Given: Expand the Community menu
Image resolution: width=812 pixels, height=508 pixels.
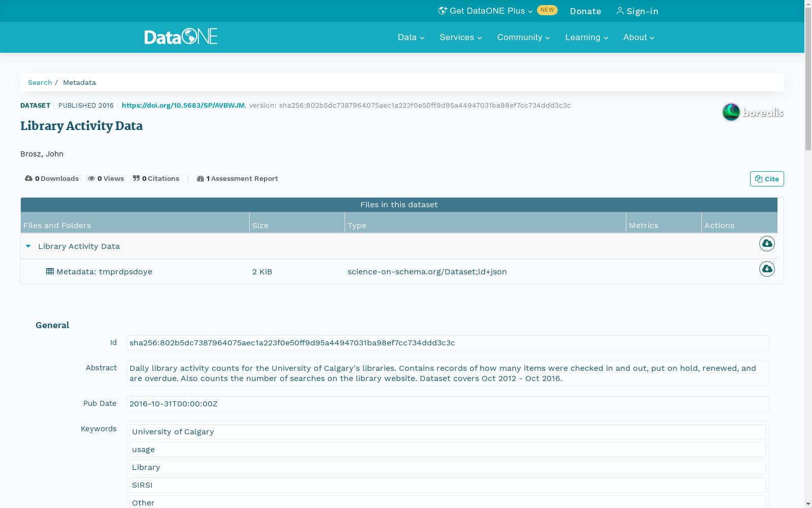Looking at the screenshot, I should [x=523, y=37].
